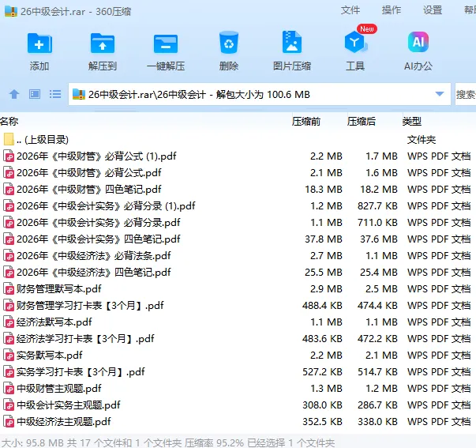Switch to the list view icon
The image size is (476, 448).
point(55,94)
